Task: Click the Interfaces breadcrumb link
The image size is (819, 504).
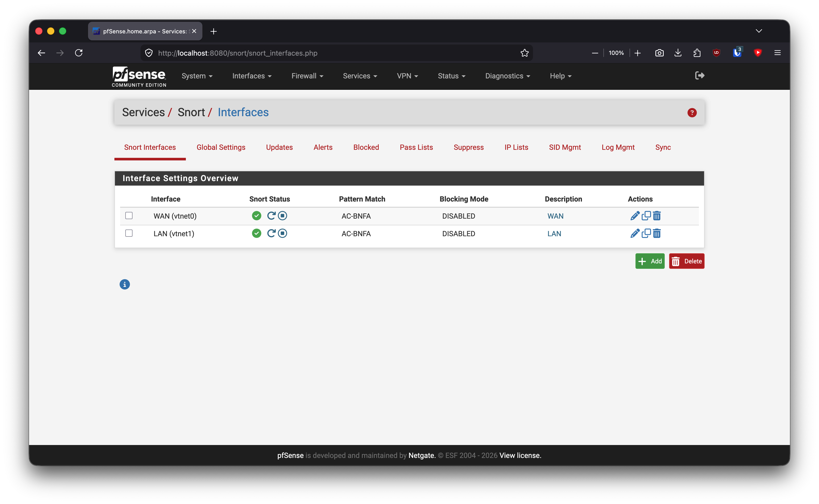Action: (x=243, y=112)
